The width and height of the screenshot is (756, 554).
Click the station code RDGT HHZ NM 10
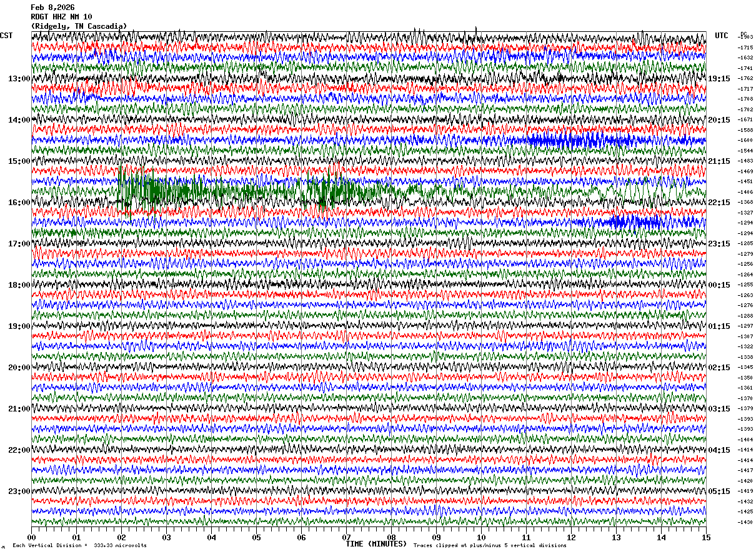pos(61,17)
